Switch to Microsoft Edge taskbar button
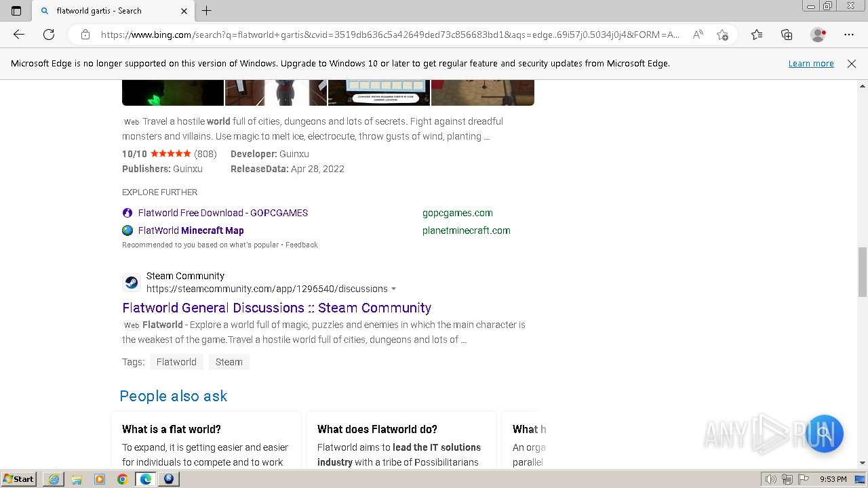868x488 pixels. [x=146, y=479]
